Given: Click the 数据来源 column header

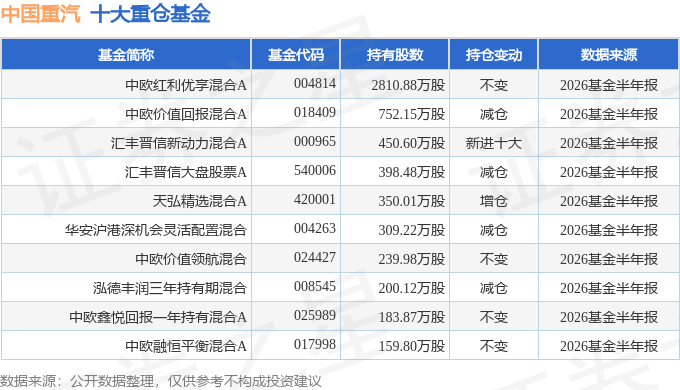Looking at the screenshot, I should tap(608, 55).
